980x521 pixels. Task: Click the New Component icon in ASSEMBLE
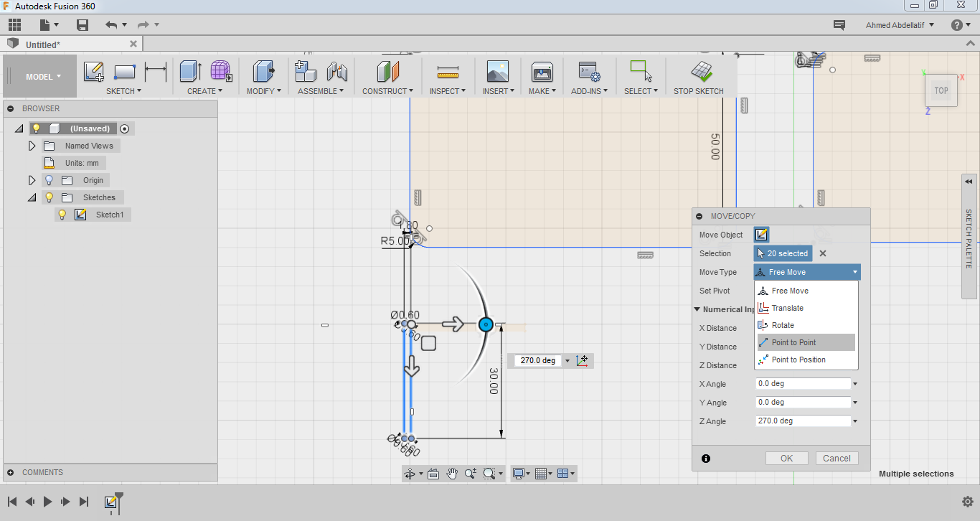click(306, 72)
